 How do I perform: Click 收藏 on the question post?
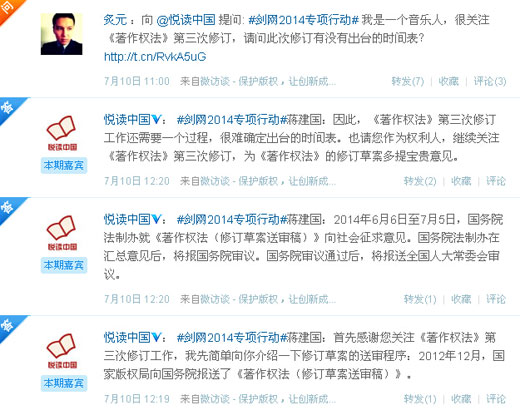pyautogui.click(x=449, y=81)
